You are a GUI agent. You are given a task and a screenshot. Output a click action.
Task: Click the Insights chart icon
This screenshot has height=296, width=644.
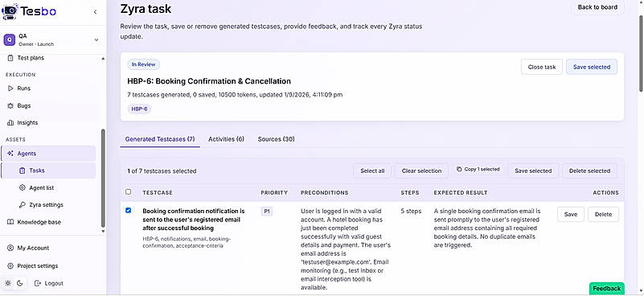coord(10,122)
